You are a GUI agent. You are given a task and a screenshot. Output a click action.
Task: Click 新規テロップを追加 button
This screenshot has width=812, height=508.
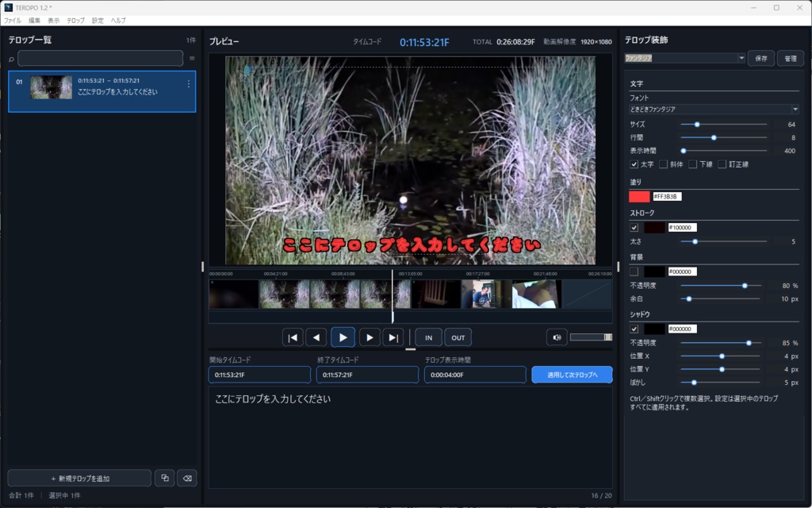click(80, 478)
